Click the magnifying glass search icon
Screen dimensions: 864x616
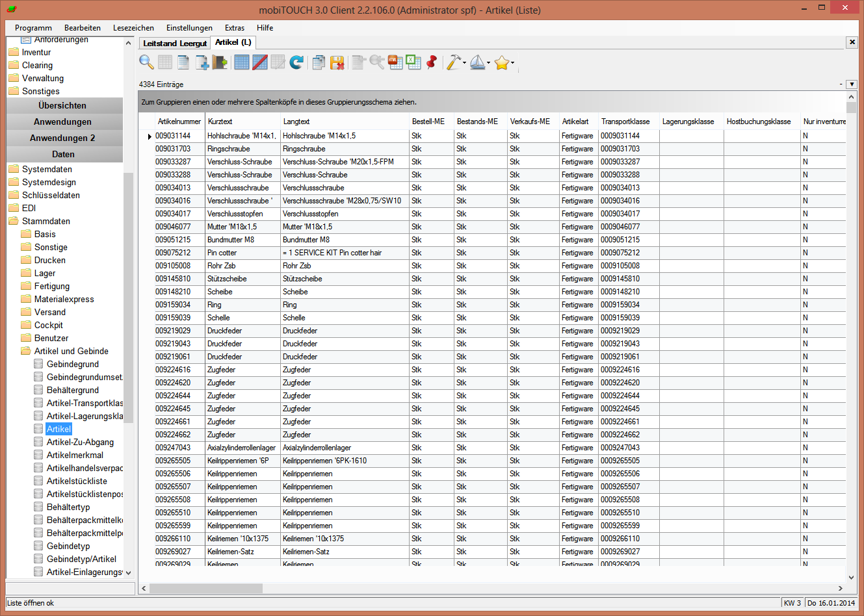(146, 62)
